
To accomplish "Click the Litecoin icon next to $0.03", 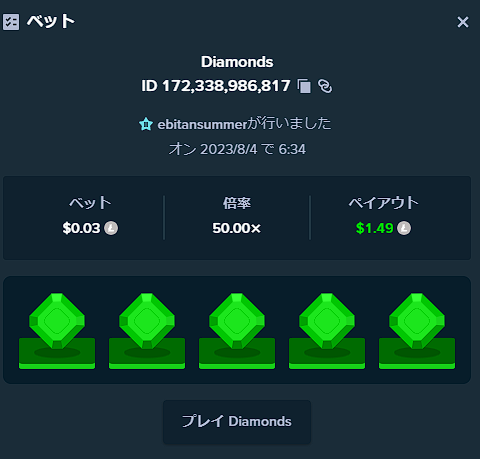I will click(111, 228).
